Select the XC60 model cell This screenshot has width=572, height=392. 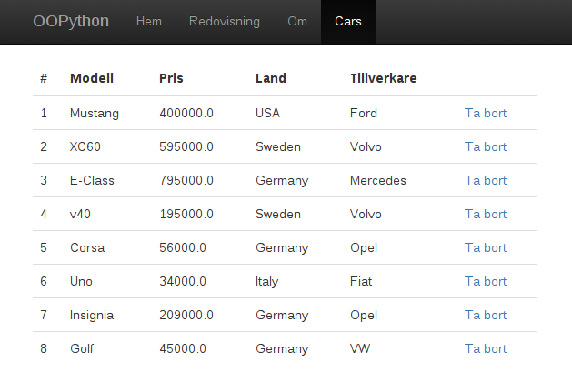(85, 146)
